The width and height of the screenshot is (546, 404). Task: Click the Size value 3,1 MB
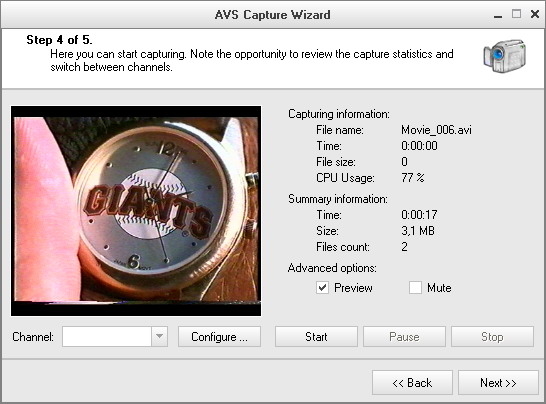[x=418, y=231]
